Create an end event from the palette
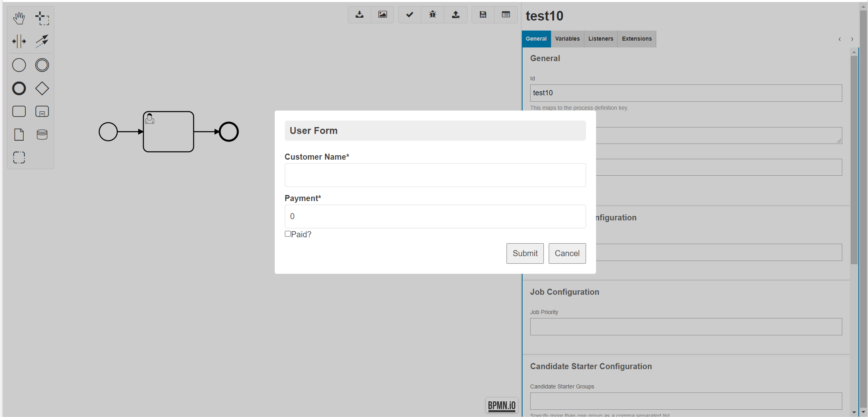 pos(19,88)
